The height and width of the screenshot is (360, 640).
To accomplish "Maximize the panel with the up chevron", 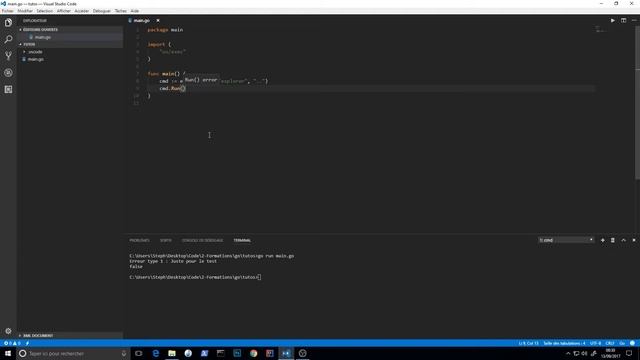I will pos(623,240).
